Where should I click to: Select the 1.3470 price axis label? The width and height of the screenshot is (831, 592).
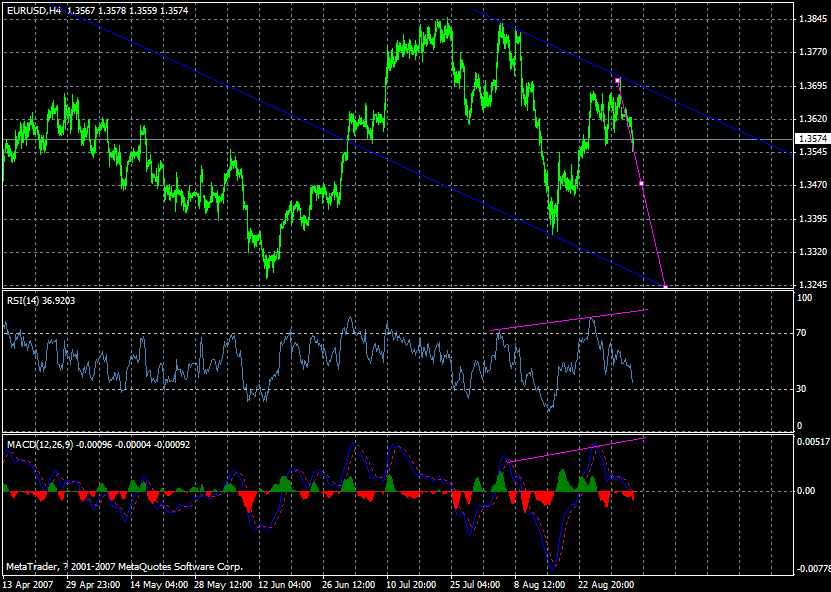[812, 185]
